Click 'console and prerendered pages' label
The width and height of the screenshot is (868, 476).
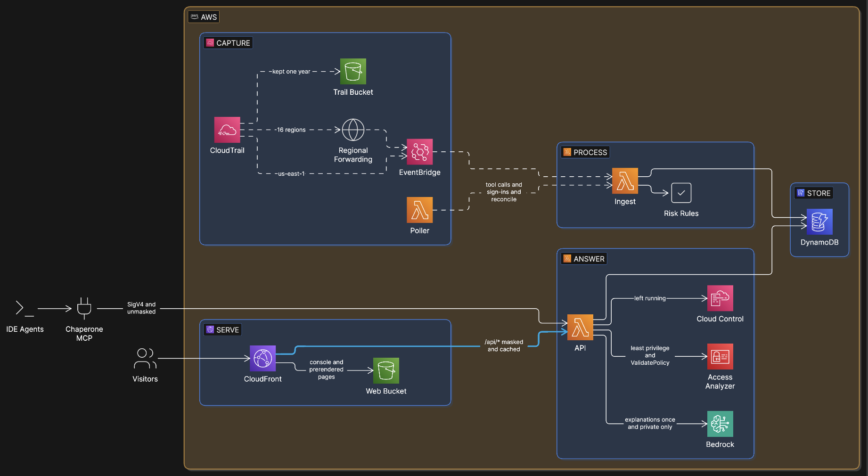(x=326, y=369)
